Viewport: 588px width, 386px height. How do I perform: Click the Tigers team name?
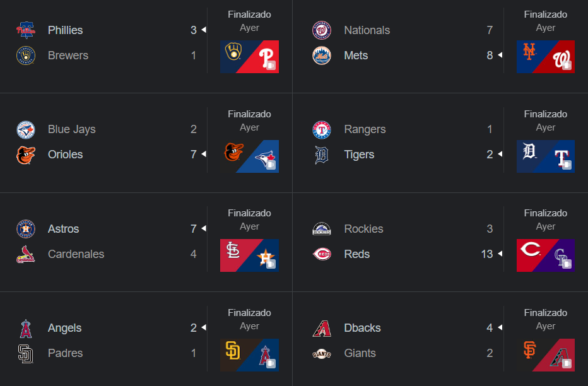point(359,155)
